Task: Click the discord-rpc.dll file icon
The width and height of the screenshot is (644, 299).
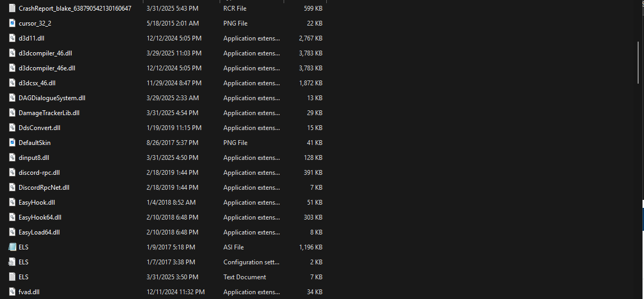Action: [12, 173]
